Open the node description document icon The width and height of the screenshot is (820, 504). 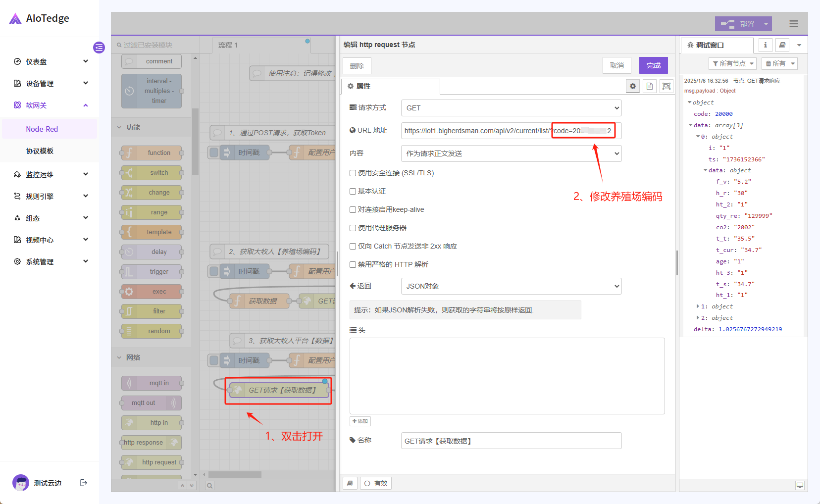(x=650, y=86)
